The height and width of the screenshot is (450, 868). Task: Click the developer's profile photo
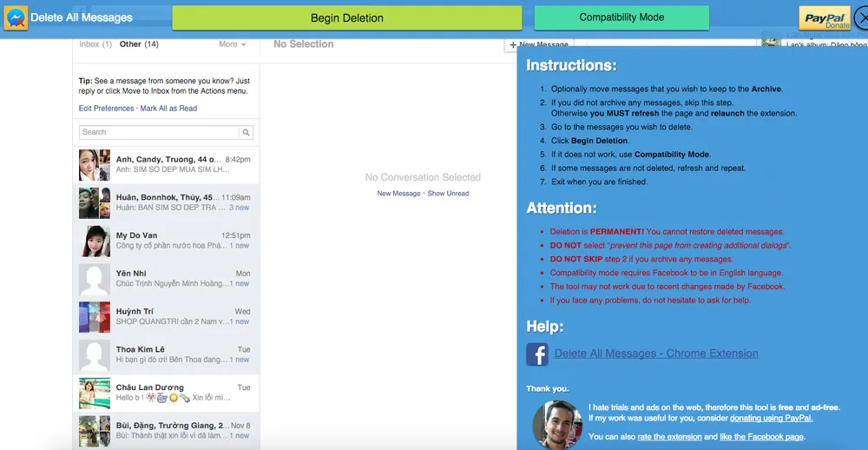pyautogui.click(x=556, y=423)
